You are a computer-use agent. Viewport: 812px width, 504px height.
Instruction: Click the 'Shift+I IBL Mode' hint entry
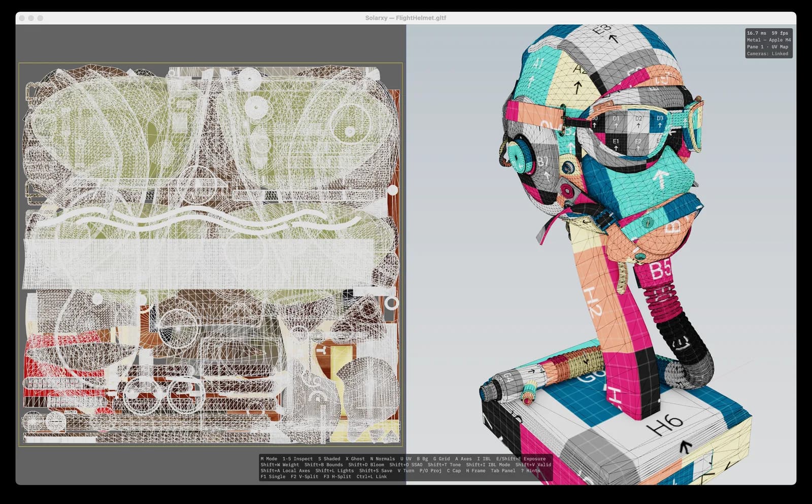pyautogui.click(x=488, y=465)
